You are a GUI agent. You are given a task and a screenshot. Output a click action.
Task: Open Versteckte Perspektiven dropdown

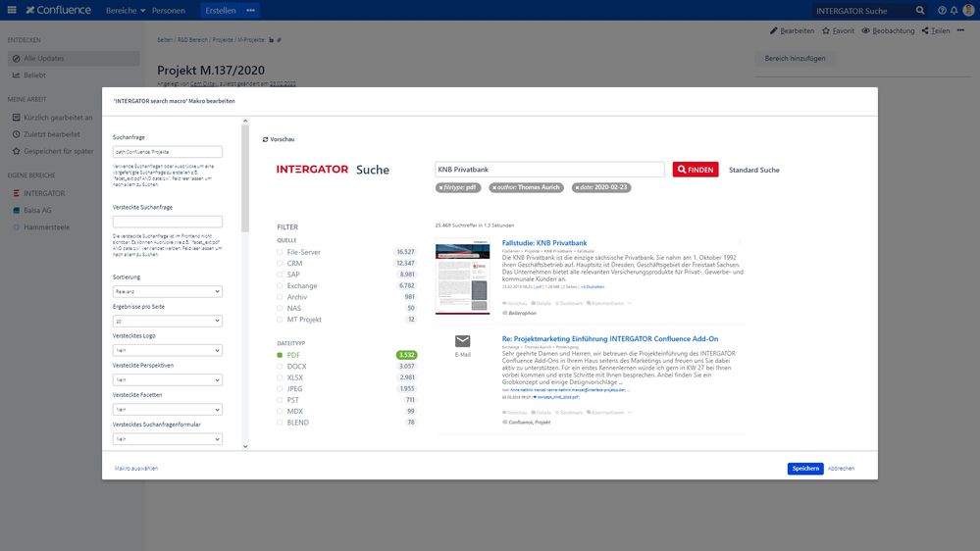(x=168, y=379)
